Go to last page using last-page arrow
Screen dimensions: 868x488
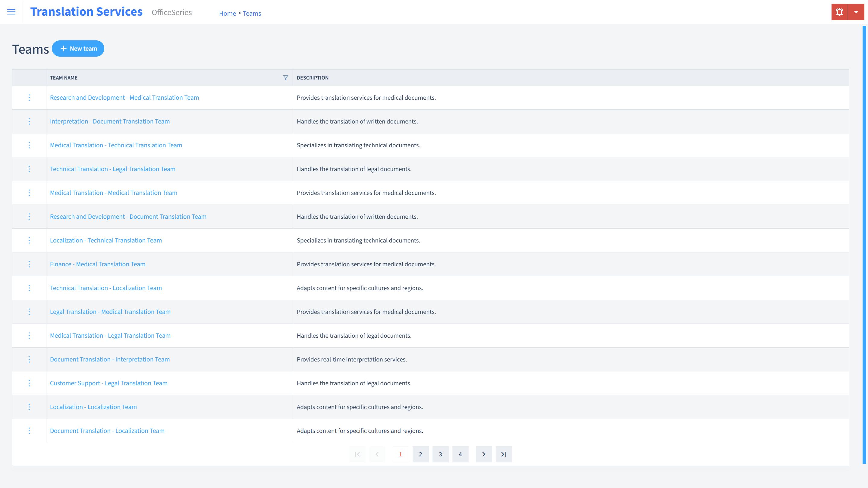click(x=504, y=454)
